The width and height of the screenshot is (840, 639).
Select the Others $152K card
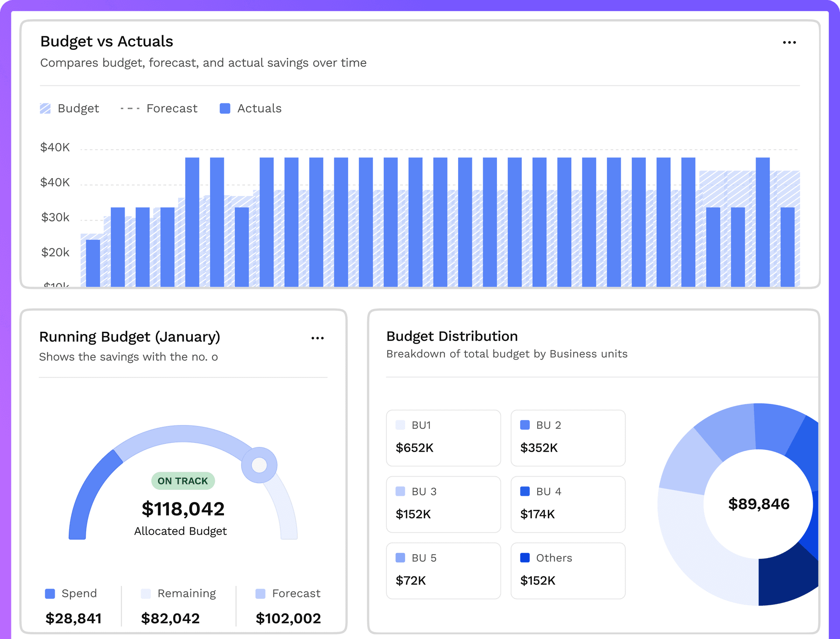[x=568, y=571]
